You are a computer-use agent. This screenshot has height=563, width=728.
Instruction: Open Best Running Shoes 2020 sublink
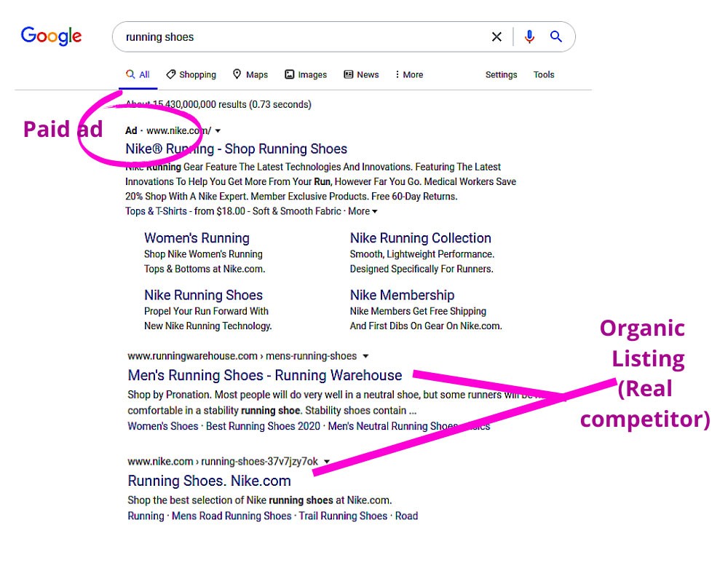pos(264,426)
